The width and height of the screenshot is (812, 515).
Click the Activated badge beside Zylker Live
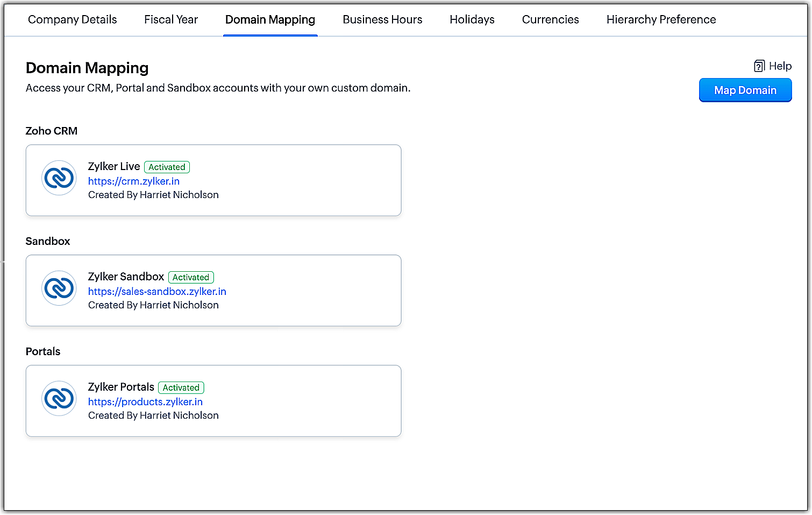pyautogui.click(x=167, y=167)
